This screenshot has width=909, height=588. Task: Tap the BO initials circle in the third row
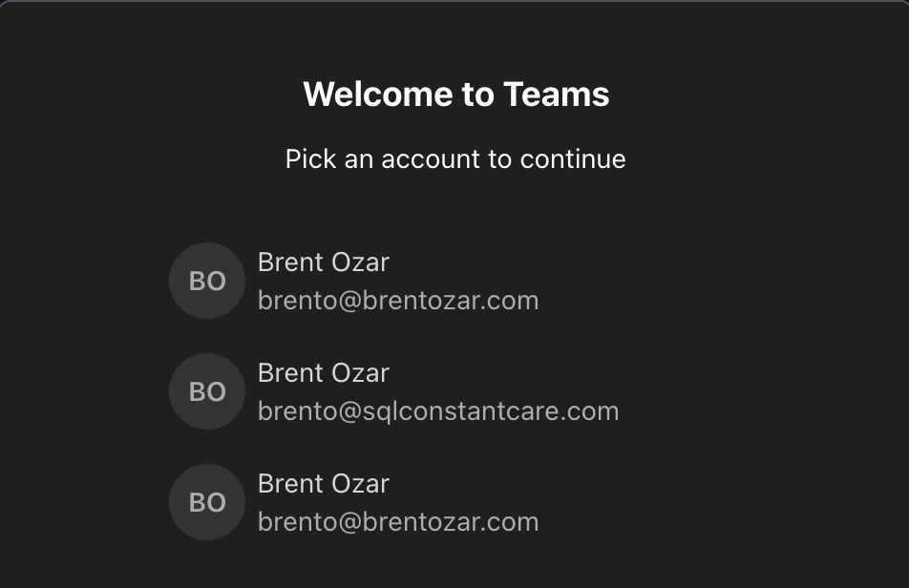pos(207,502)
